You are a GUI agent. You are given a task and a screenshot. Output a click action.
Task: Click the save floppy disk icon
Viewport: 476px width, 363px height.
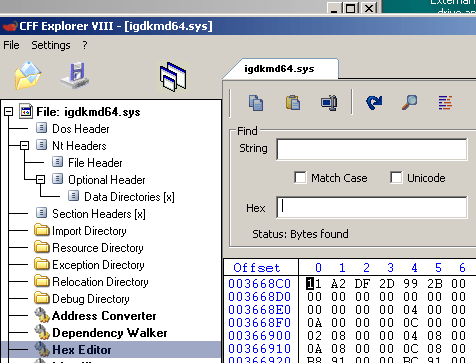click(x=75, y=76)
